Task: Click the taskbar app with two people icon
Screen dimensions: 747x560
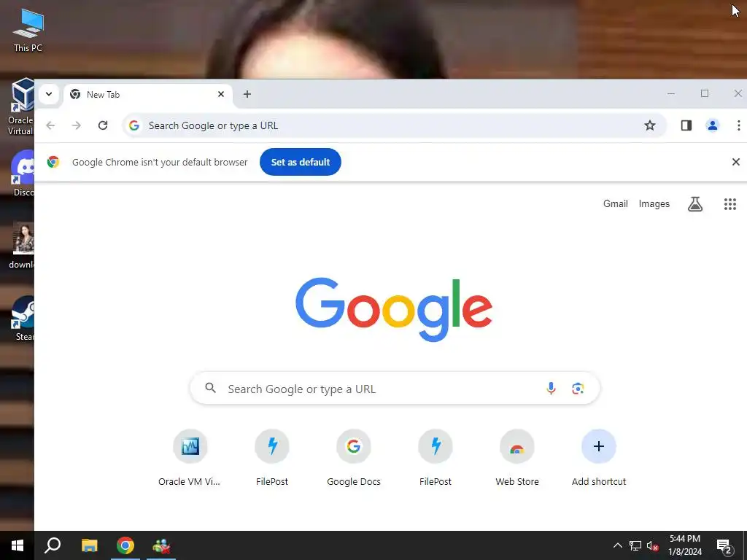Action: click(x=161, y=545)
